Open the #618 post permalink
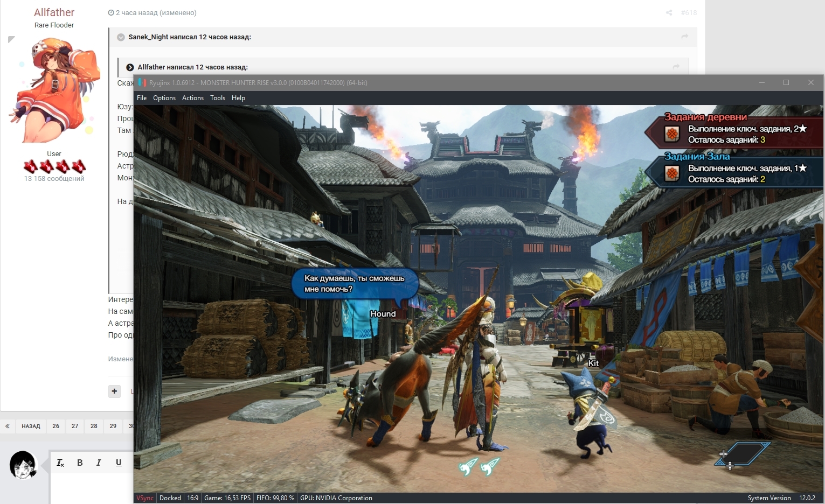The image size is (825, 504). coord(689,12)
